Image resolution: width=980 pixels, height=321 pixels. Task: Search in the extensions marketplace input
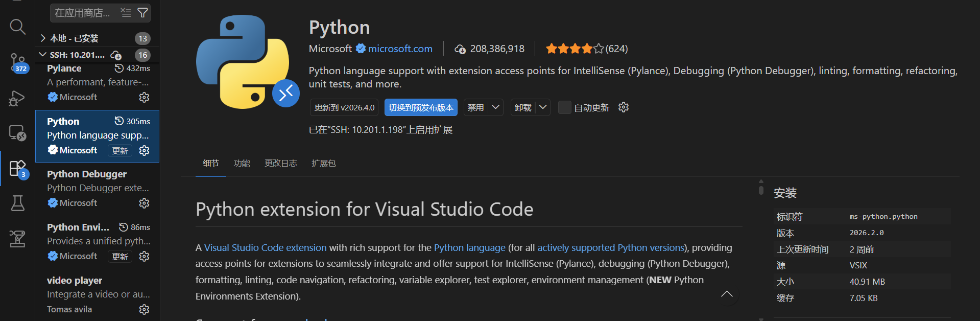click(x=84, y=13)
